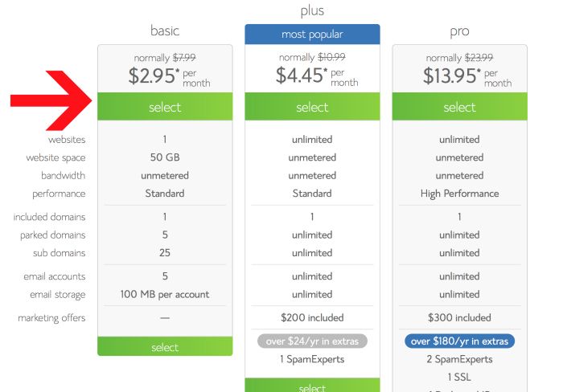Click the 'pro' plan heading
The width and height of the screenshot is (563, 392).
(459, 31)
